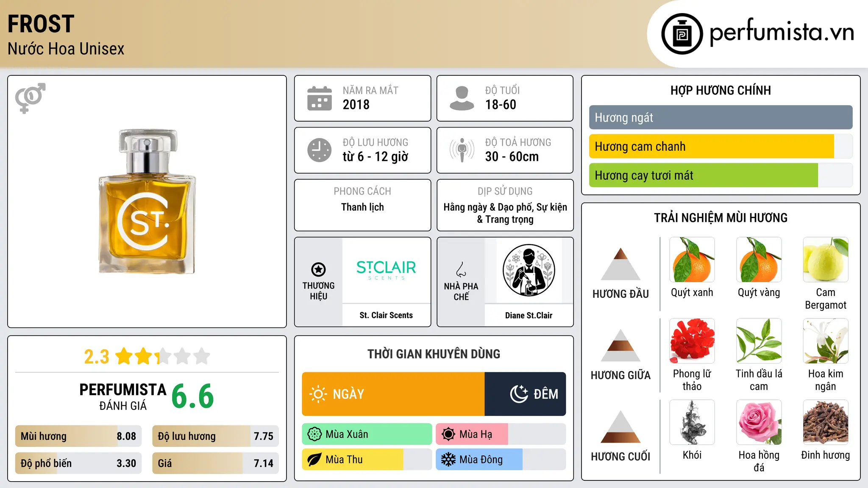Click the star badge icon above Thương hiệu
This screenshot has height=488, width=868.
coord(318,269)
